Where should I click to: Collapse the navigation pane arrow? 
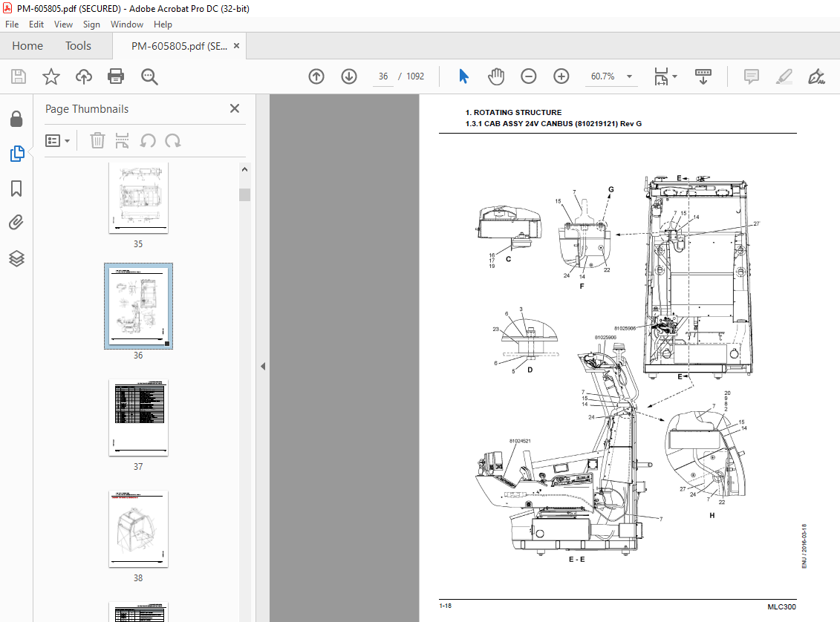263,366
